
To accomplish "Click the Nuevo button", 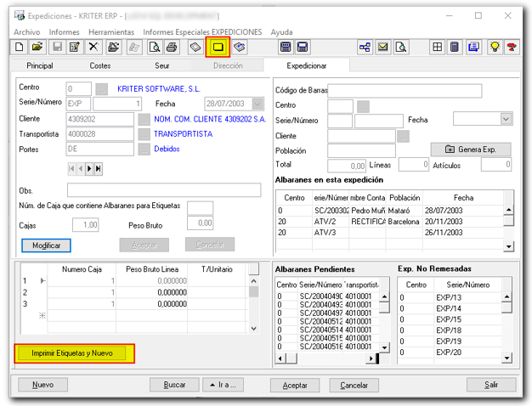I will click(42, 385).
